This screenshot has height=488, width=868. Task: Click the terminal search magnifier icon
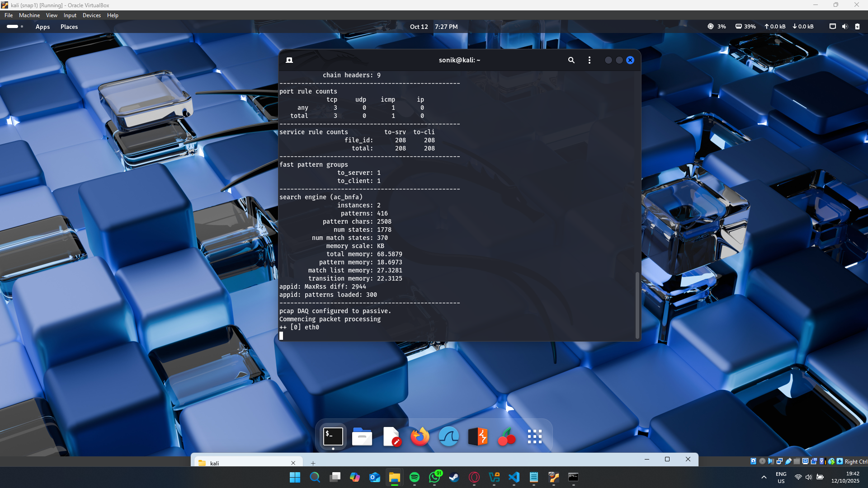pos(571,60)
